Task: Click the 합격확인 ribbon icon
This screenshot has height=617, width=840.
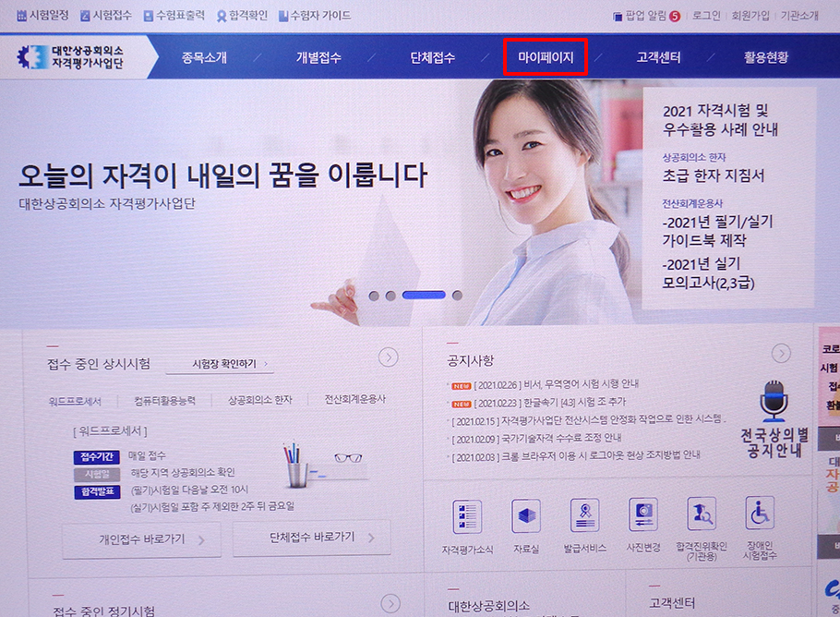Action: point(222,16)
